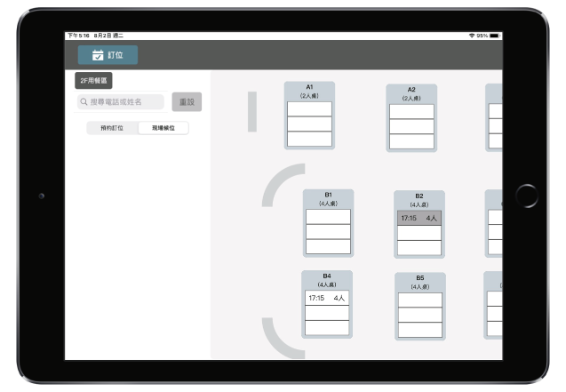Screen dimensions: 566x392
Task: Select table B1 header
Action: click(328, 199)
